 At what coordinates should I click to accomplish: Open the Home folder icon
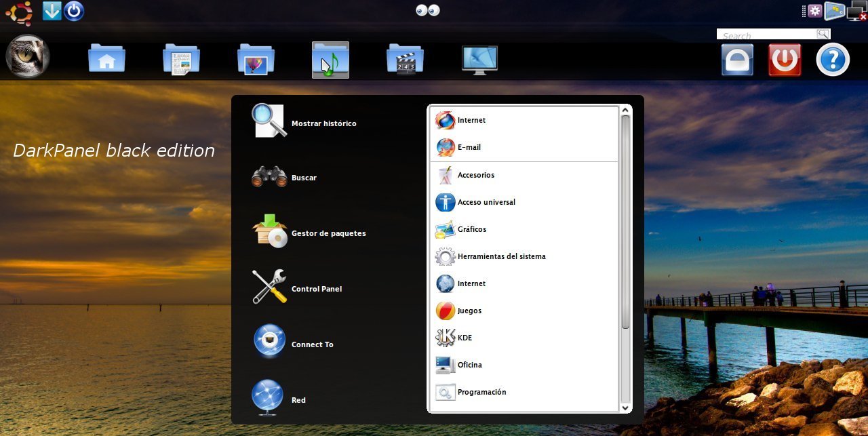pyautogui.click(x=106, y=60)
